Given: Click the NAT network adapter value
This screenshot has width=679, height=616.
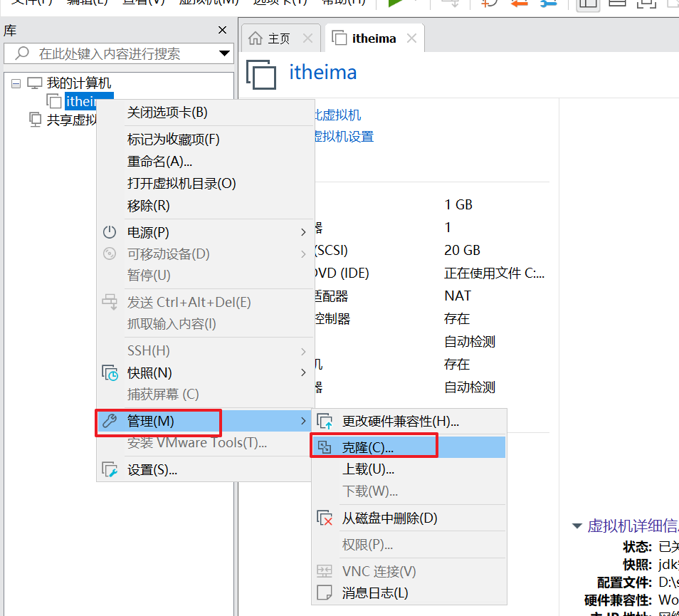Looking at the screenshot, I should click(x=457, y=296).
